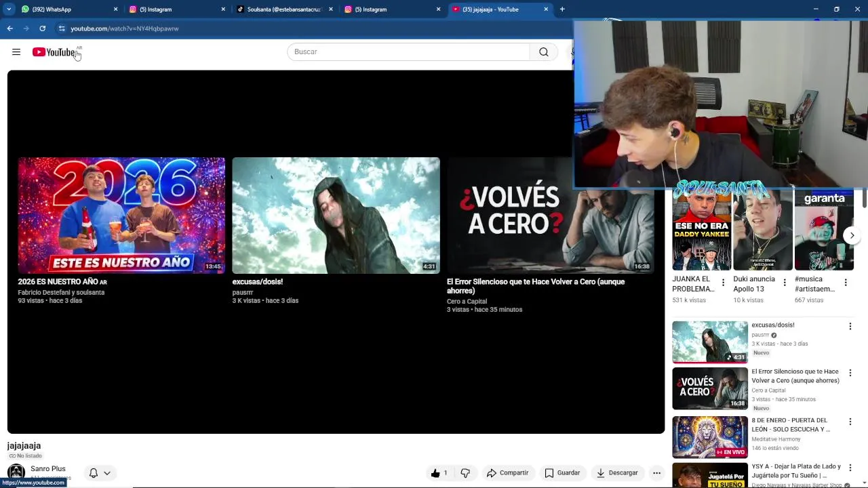Open the YouTube hamburger guide menu

pyautogui.click(x=16, y=52)
